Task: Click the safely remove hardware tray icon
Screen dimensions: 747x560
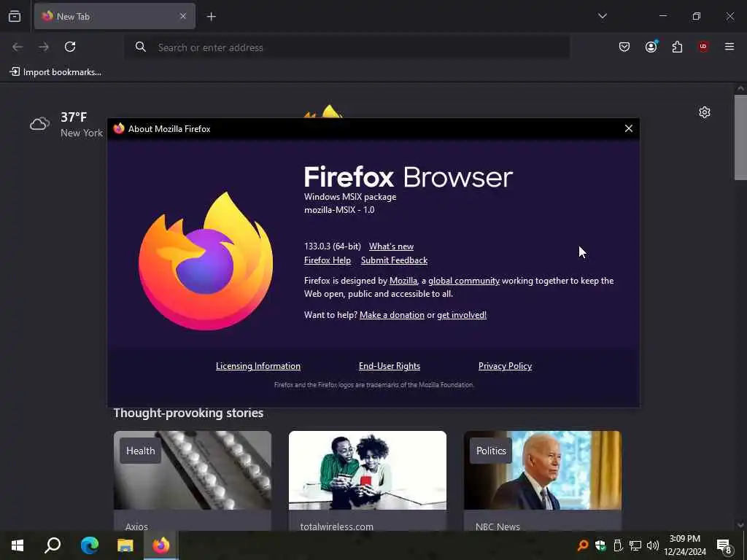Action: pos(618,545)
